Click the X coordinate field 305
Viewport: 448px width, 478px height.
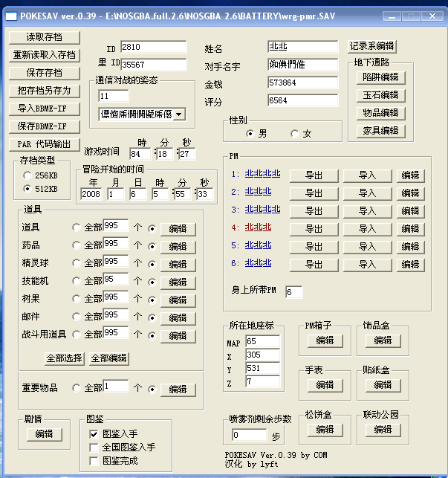coord(263,355)
